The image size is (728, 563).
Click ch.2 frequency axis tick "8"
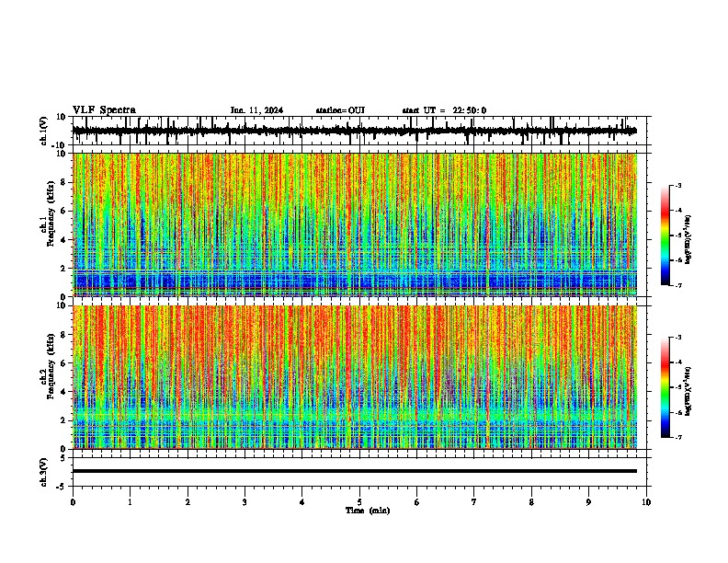tap(63, 335)
